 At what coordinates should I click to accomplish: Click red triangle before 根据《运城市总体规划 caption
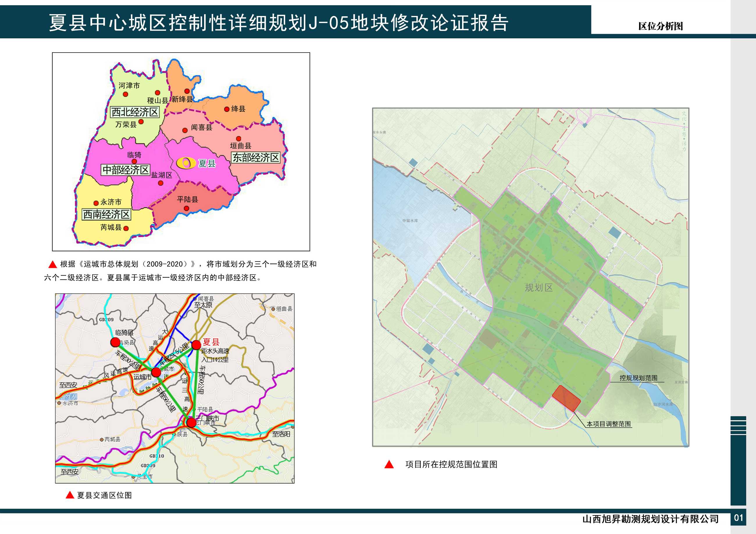pos(53,264)
